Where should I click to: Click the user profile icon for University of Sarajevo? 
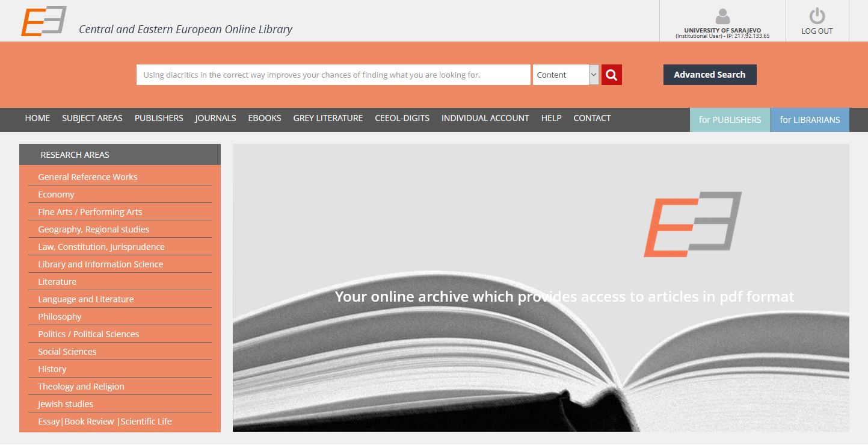coord(722,17)
